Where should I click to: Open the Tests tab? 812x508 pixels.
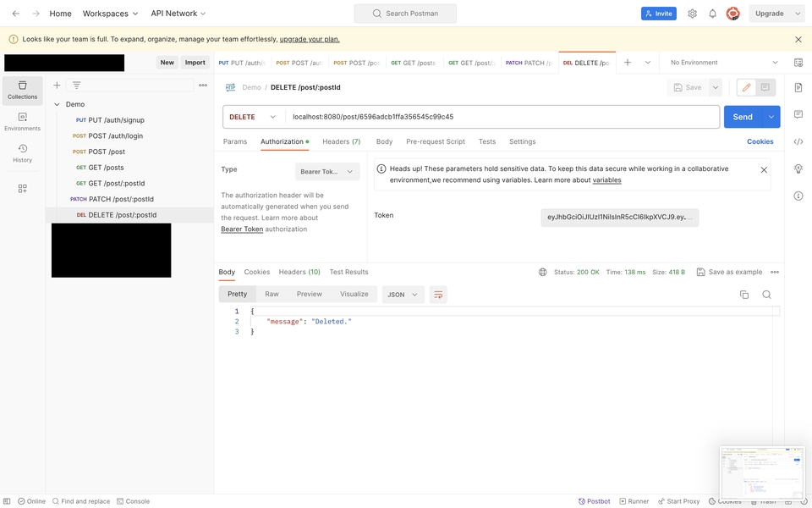pos(487,141)
